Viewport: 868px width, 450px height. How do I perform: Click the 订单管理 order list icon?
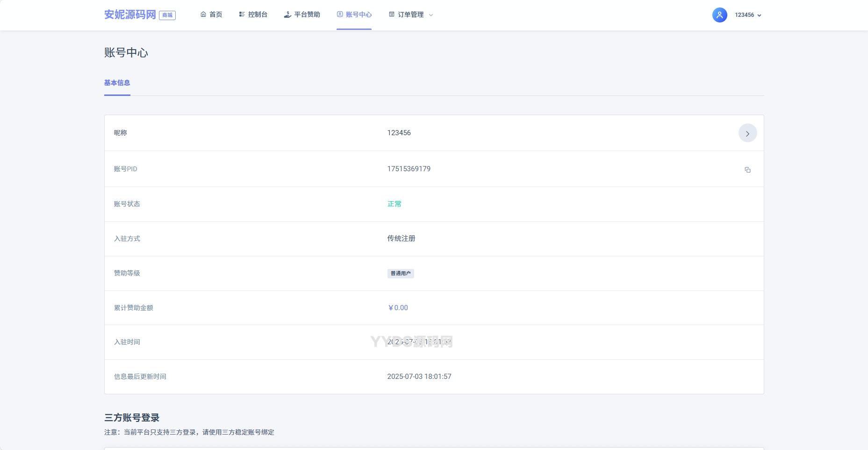click(x=391, y=14)
